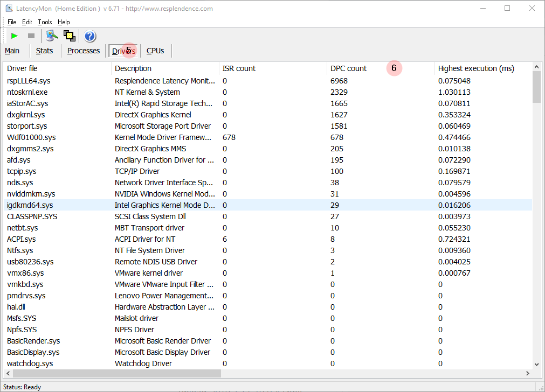Sort by the ISR count column header
545x392 pixels.
pos(273,68)
